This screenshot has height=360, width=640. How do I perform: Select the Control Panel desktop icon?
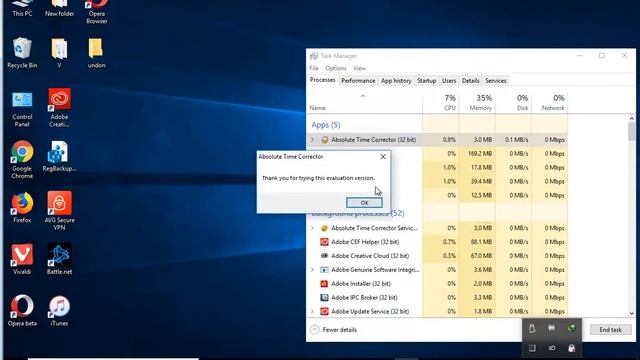[22, 109]
